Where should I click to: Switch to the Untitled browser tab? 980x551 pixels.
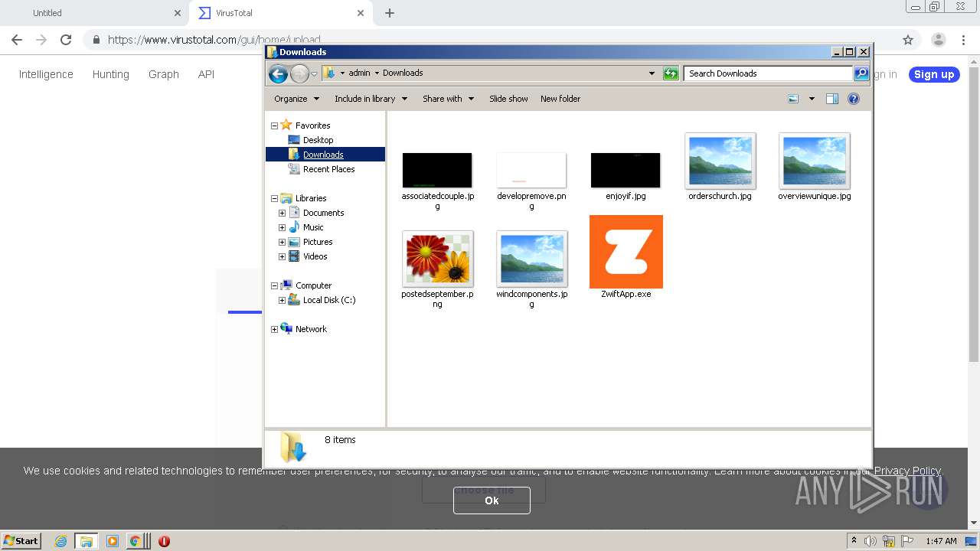93,13
